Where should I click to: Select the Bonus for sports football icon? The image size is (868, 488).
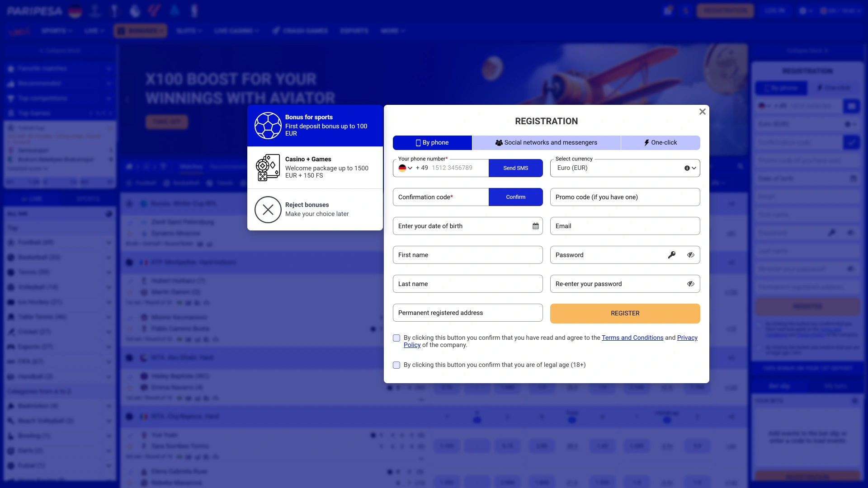pyautogui.click(x=268, y=125)
